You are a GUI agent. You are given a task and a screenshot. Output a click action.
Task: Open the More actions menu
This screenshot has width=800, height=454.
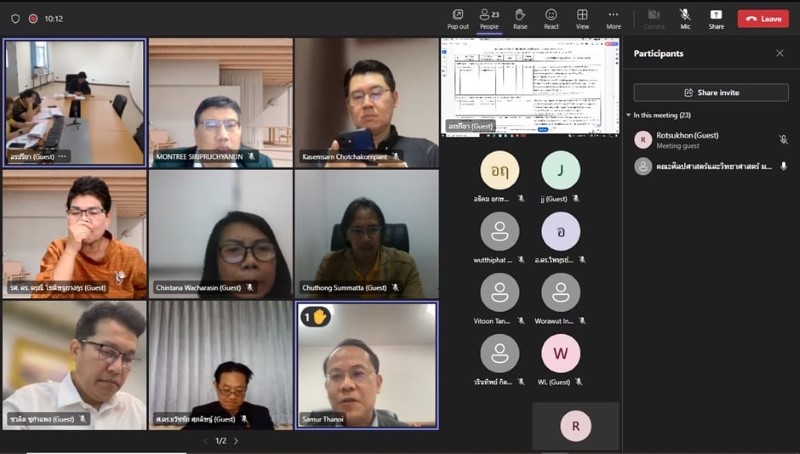click(x=613, y=19)
